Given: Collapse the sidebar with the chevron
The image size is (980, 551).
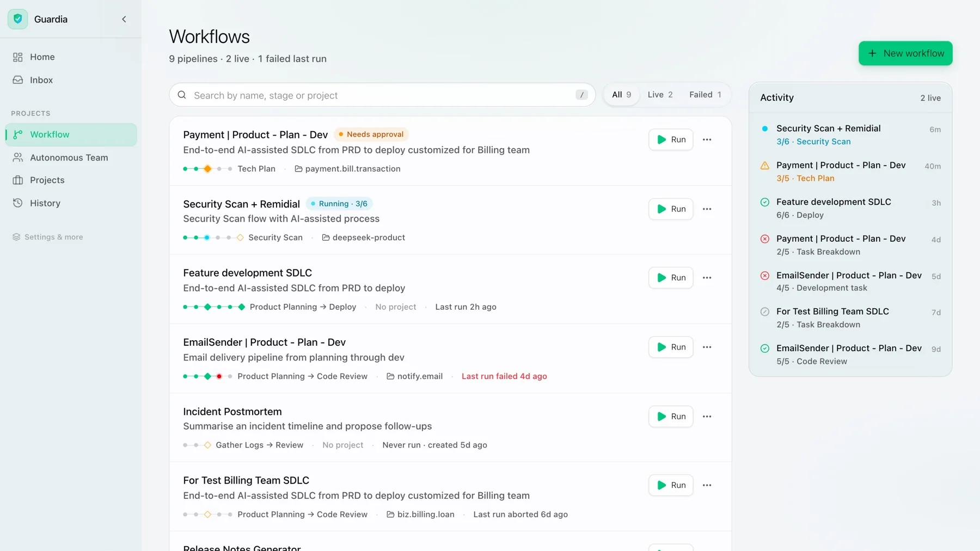Looking at the screenshot, I should (124, 19).
